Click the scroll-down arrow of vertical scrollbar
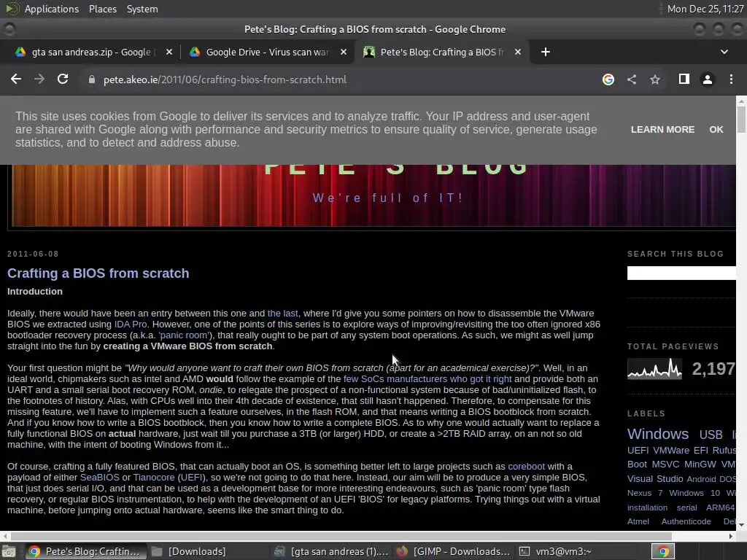Viewport: 747px width, 560px height. tap(741, 526)
